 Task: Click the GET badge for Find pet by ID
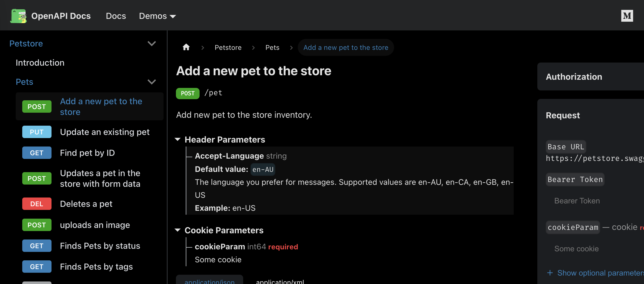(37, 152)
